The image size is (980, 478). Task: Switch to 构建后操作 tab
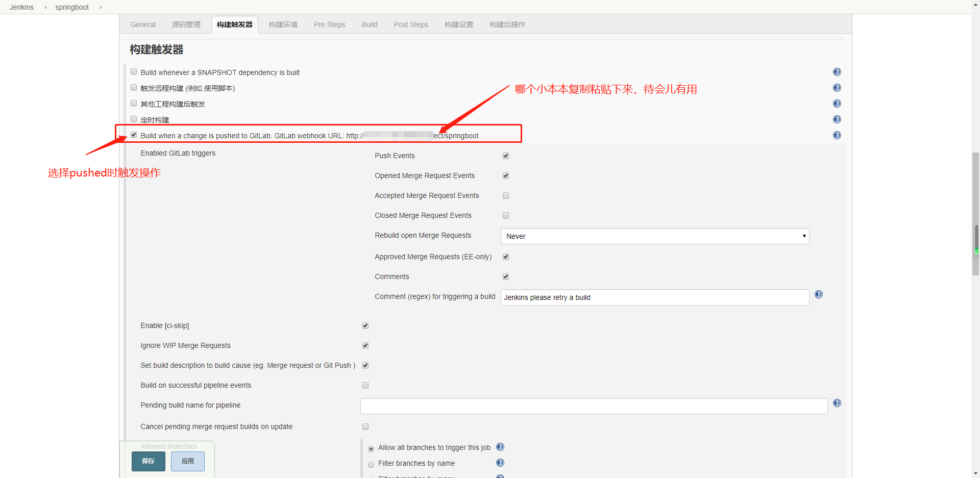[x=507, y=24]
